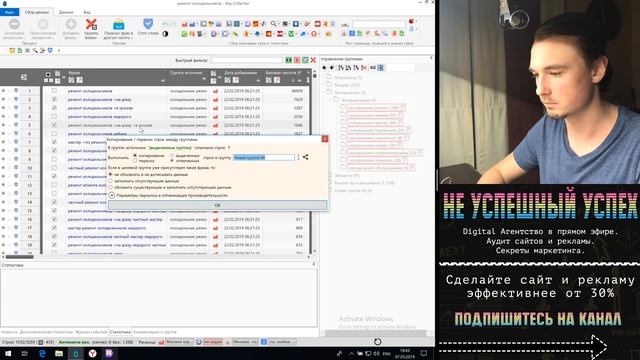This screenshot has height=360, width=640.
Task: Expand the transfer parameters and performance section
Action: tap(111, 196)
